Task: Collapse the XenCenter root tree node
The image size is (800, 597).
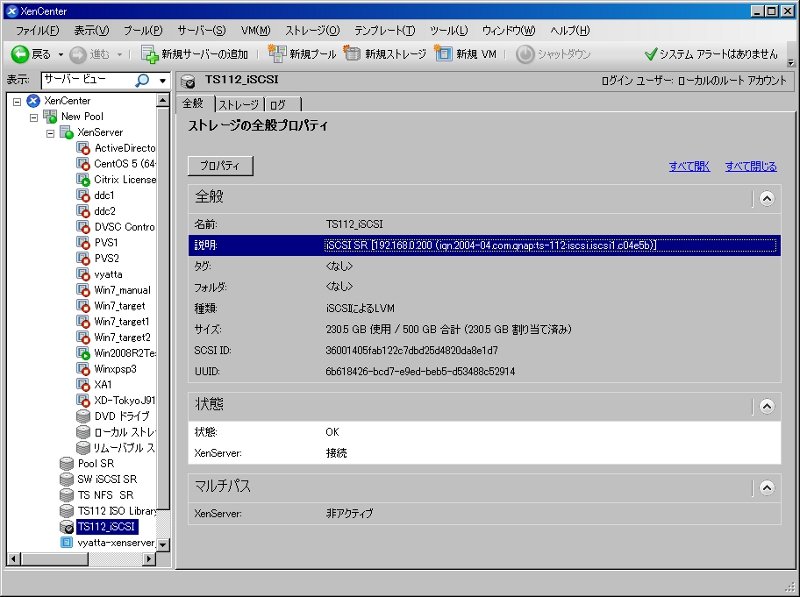Action: coord(17,102)
